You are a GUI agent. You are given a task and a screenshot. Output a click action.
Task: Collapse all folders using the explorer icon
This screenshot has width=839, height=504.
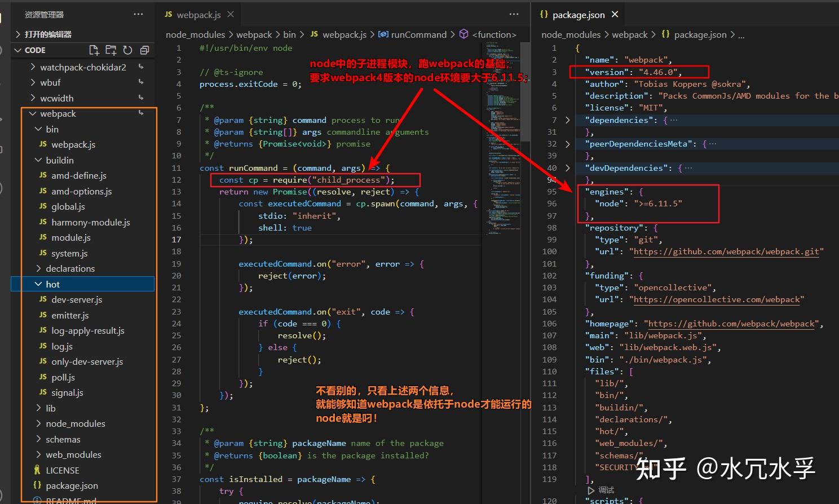[x=144, y=50]
